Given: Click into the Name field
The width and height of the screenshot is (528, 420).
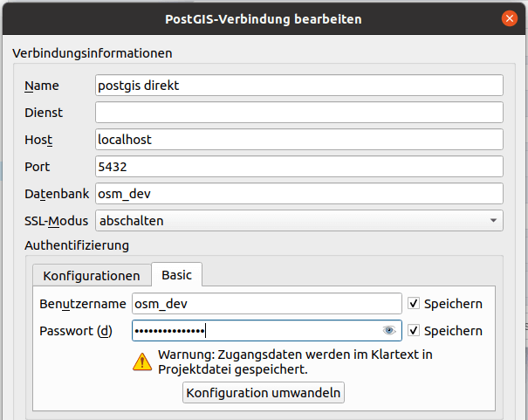Looking at the screenshot, I should (x=298, y=86).
